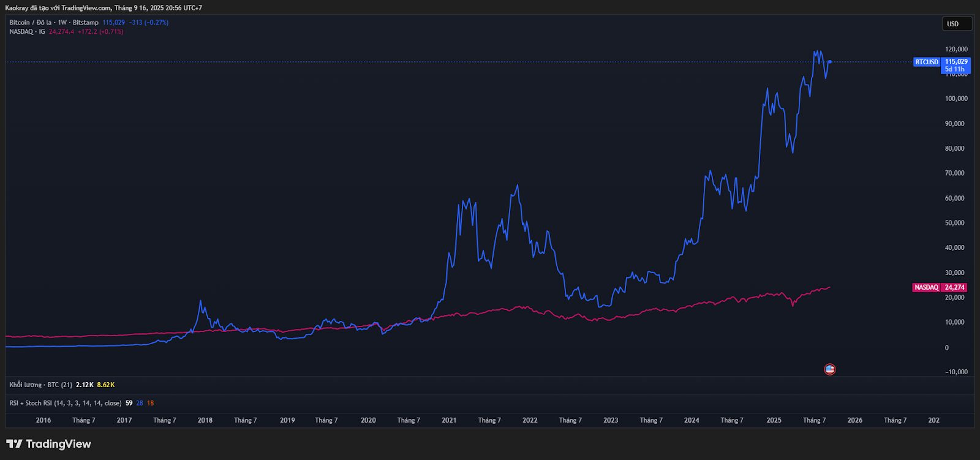This screenshot has width=980, height=460.
Task: Click the 100,000 price scale label
Action: (x=956, y=99)
